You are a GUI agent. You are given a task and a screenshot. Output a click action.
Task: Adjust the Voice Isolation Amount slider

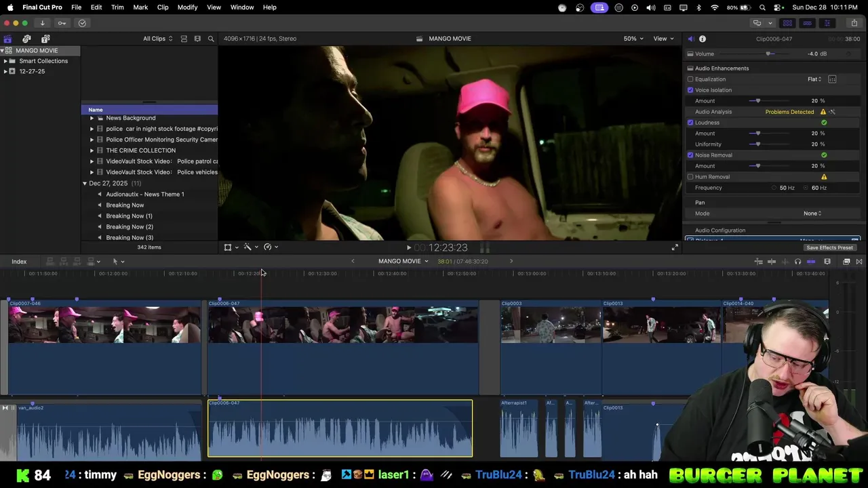757,101
